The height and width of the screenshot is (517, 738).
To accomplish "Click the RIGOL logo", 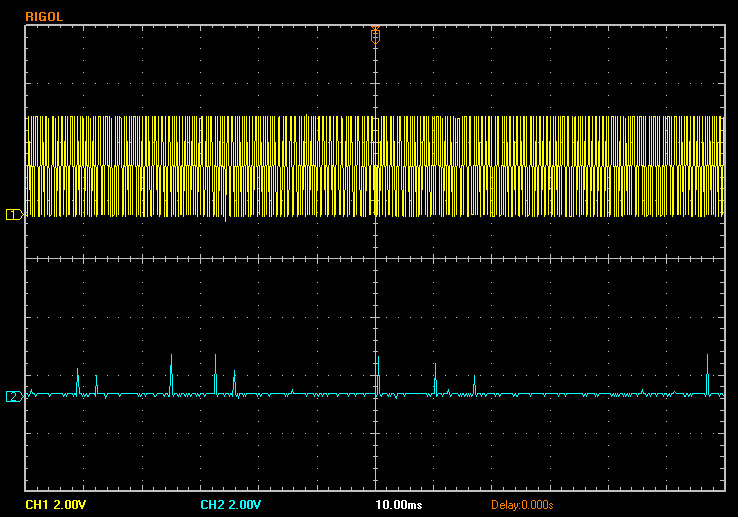I will click(x=42, y=15).
